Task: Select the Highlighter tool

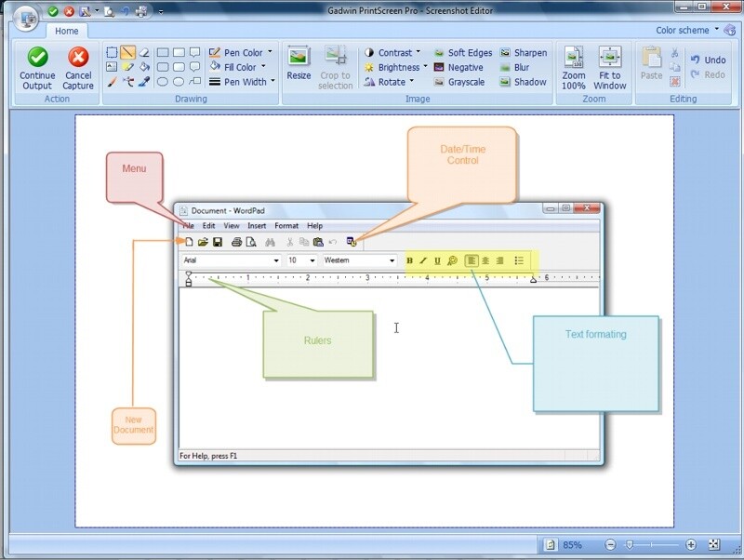Action: coord(129,67)
